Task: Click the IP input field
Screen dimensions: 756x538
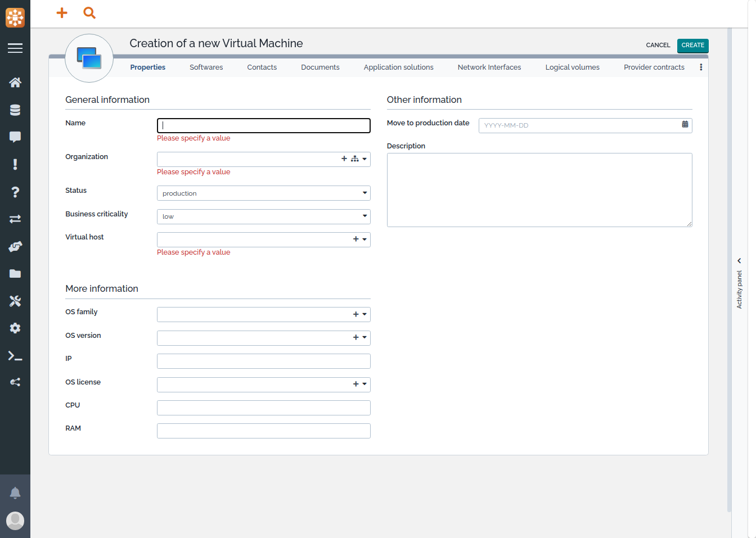Action: 263,361
